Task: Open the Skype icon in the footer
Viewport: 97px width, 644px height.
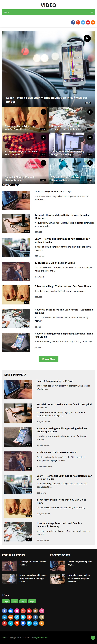Action: [29, 623]
